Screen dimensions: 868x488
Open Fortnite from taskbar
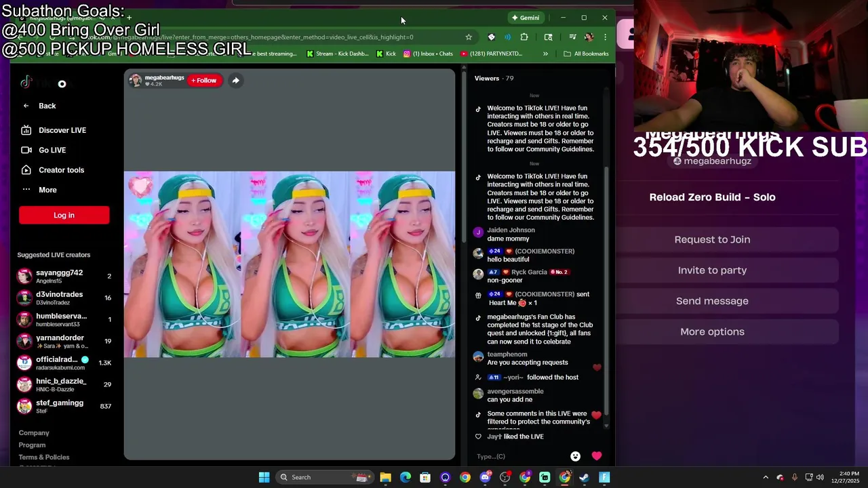604,477
